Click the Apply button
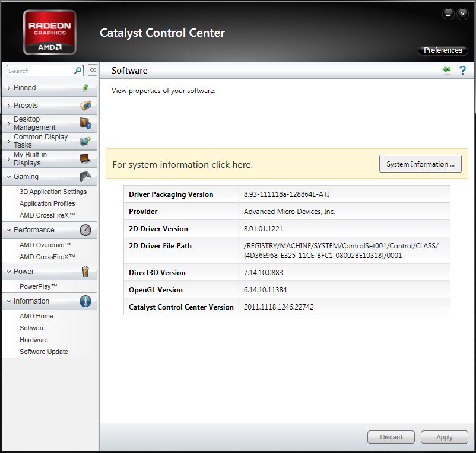 [445, 437]
